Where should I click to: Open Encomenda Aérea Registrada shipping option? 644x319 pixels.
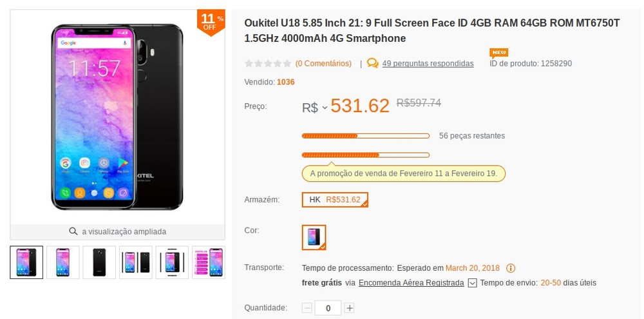pyautogui.click(x=411, y=283)
